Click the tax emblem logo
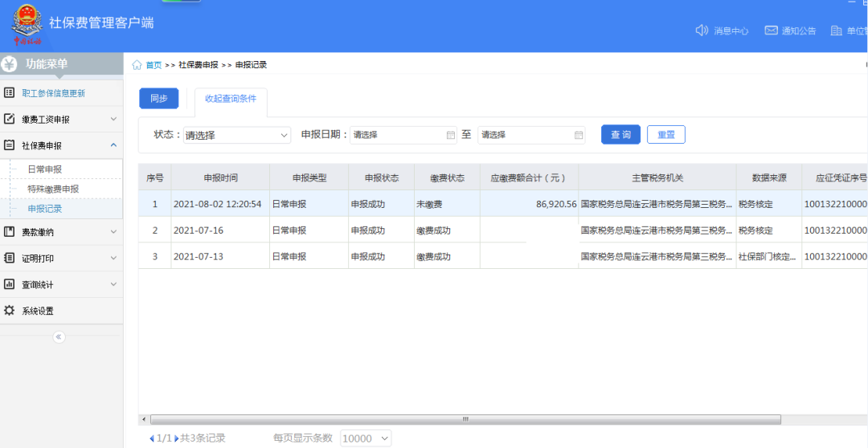 point(27,26)
